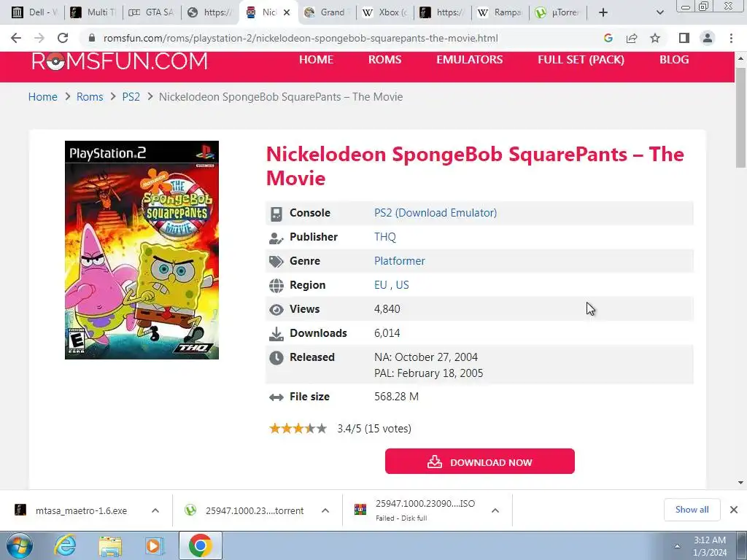The height and width of the screenshot is (560, 747).
Task: Click the US region link
Action: pyautogui.click(x=402, y=285)
